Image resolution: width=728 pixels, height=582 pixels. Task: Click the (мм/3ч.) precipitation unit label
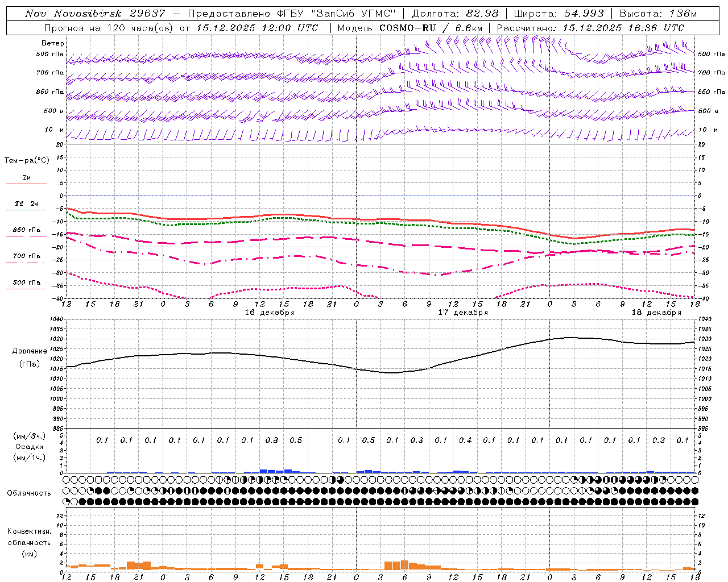(30, 436)
